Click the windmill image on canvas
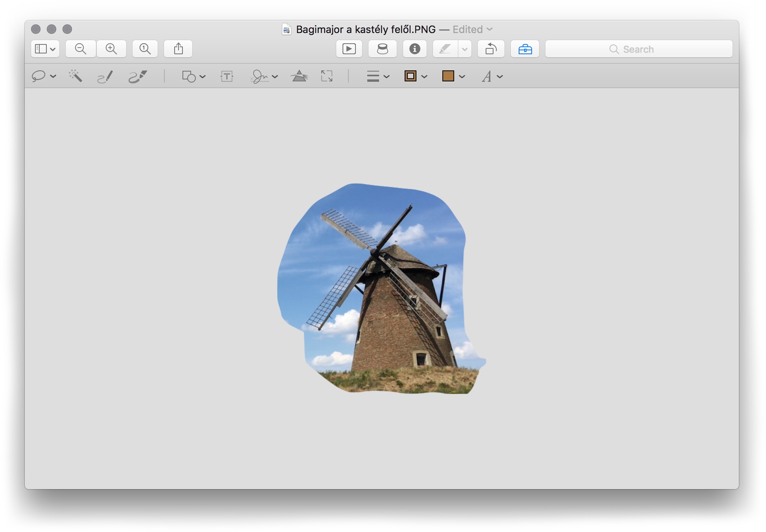 (381, 289)
